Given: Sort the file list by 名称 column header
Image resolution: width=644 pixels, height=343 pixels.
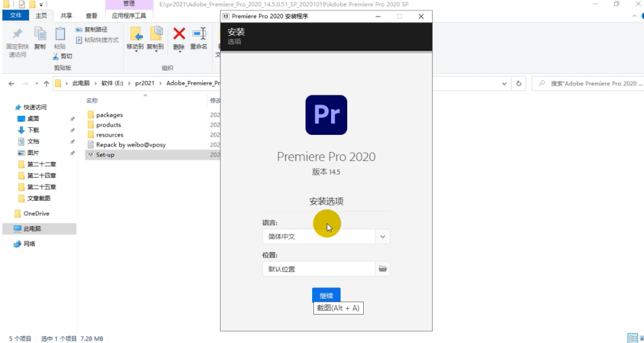Looking at the screenshot, I should click(x=92, y=101).
